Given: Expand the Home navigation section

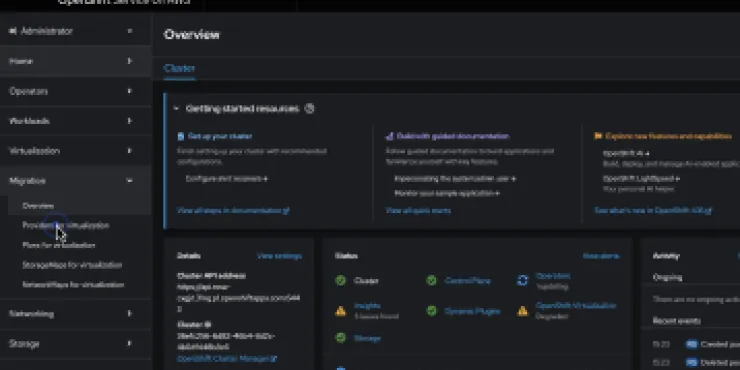Looking at the screenshot, I should (x=71, y=61).
